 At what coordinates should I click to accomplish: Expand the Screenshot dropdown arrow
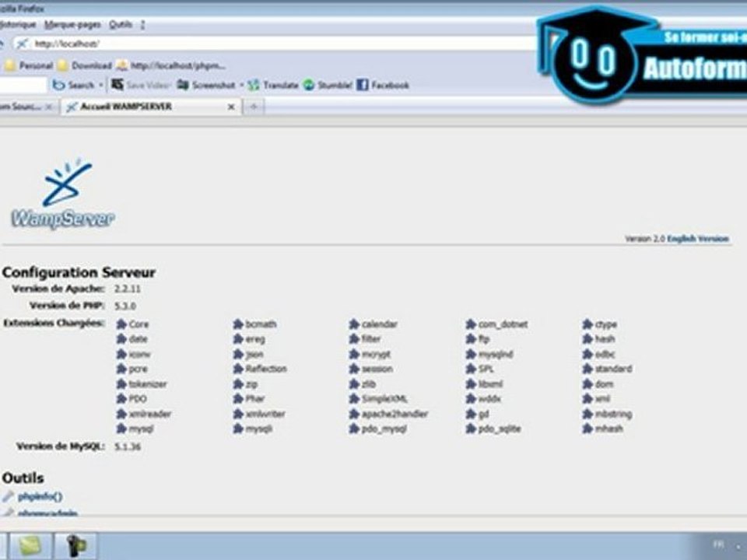241,86
